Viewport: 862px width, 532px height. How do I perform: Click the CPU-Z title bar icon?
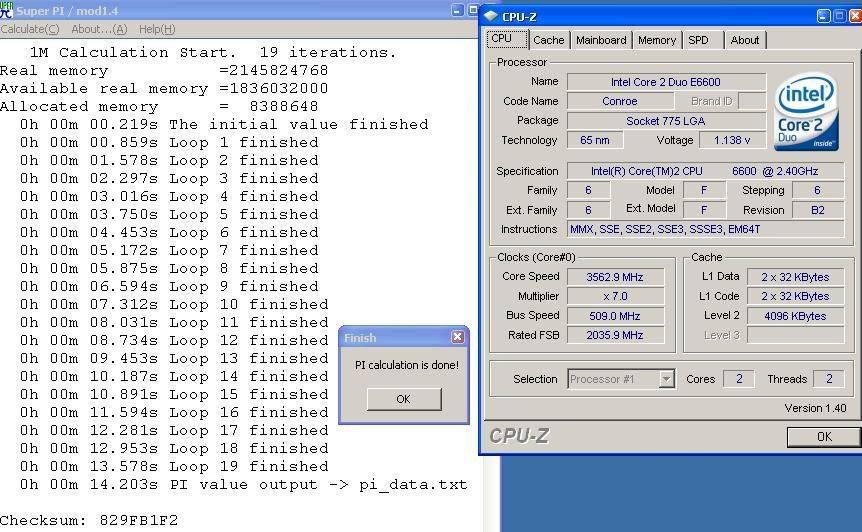[490, 16]
